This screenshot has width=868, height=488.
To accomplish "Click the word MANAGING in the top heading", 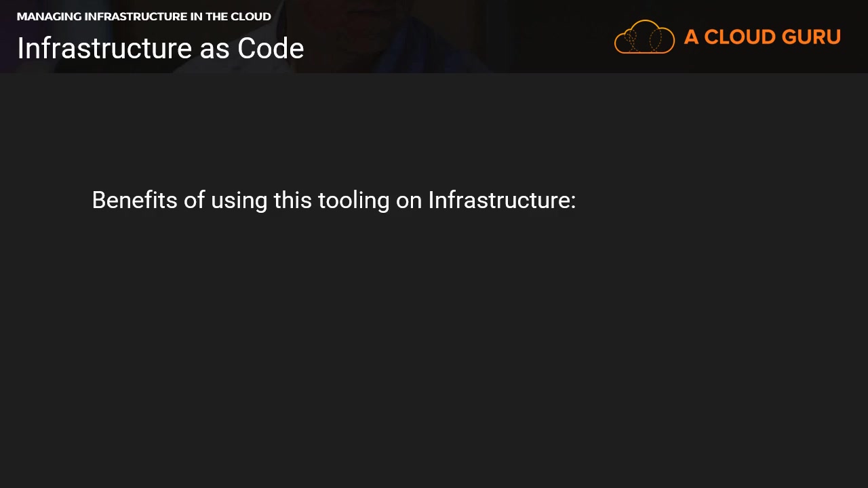I will point(49,16).
